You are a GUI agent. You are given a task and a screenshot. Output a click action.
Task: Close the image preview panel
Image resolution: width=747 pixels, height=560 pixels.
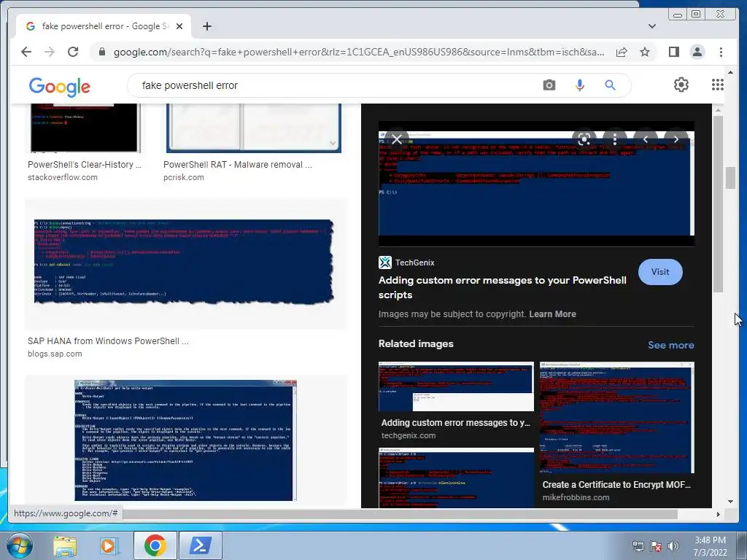[x=396, y=139]
